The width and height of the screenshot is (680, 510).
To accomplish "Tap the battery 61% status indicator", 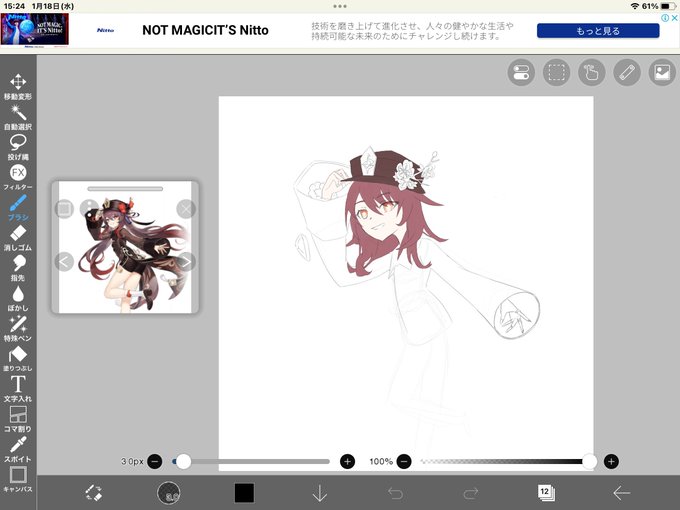I will pyautogui.click(x=659, y=6).
